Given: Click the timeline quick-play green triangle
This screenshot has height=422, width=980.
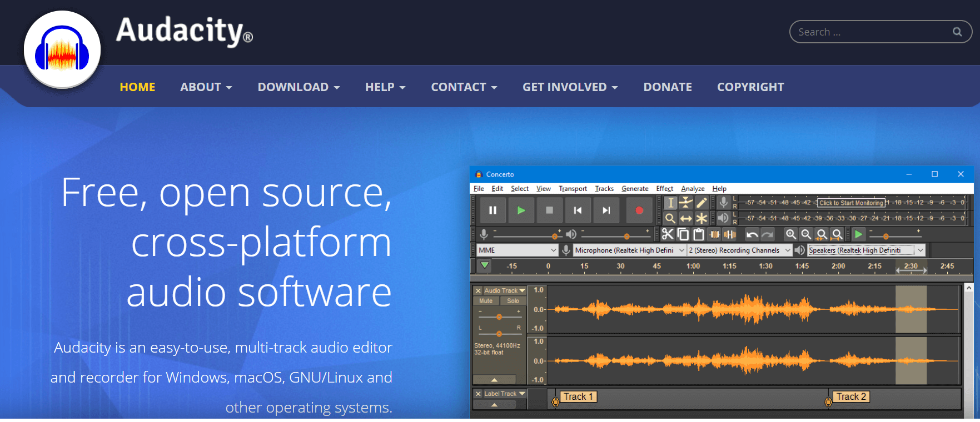Looking at the screenshot, I should pos(485,265).
